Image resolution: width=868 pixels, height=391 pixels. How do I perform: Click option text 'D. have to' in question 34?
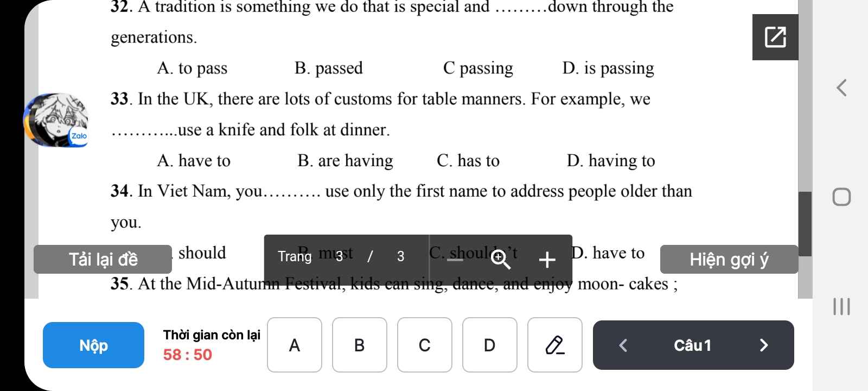[x=609, y=253]
